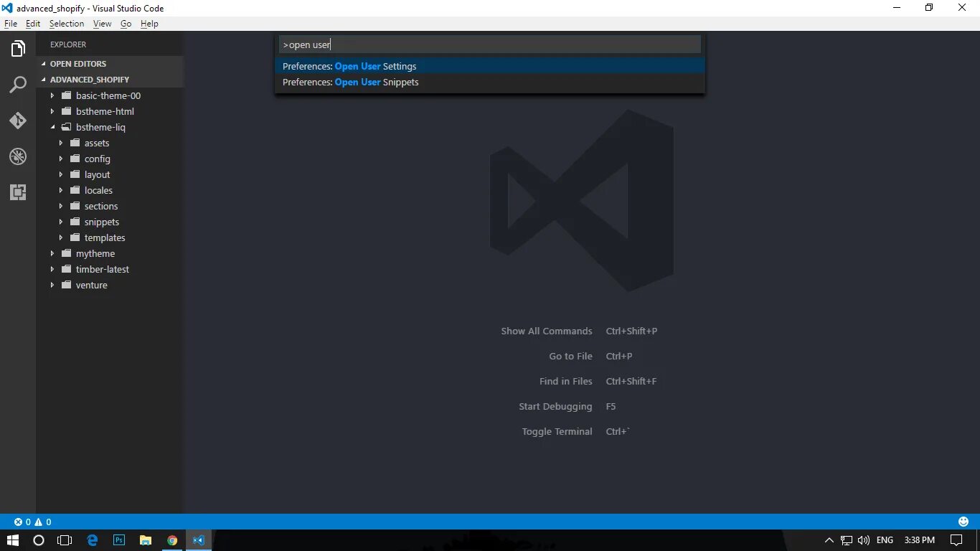980x551 pixels.
Task: Open Cortana search circle on taskbar
Action: [x=39, y=540]
